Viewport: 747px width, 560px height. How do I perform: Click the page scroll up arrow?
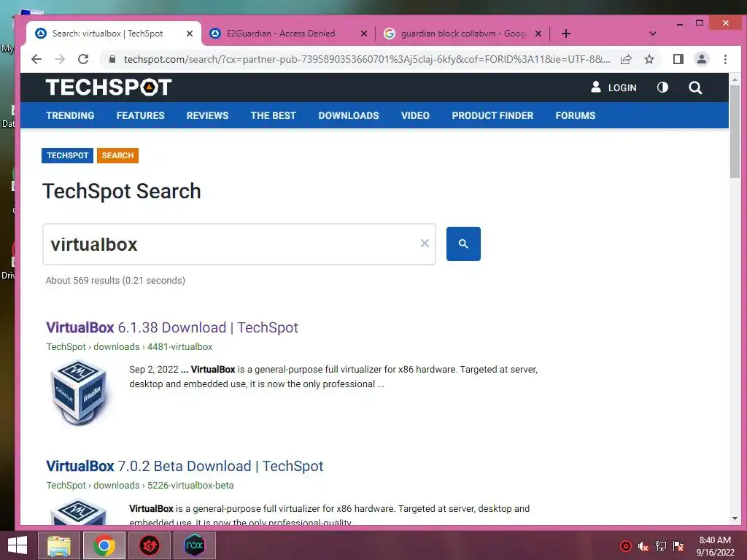point(735,80)
